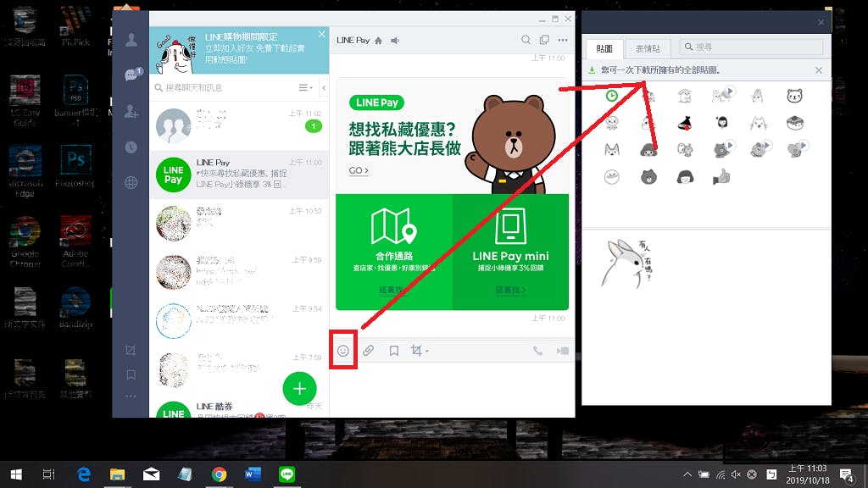Click the emoji sticker smiley button
The height and width of the screenshot is (488, 868).
point(343,351)
